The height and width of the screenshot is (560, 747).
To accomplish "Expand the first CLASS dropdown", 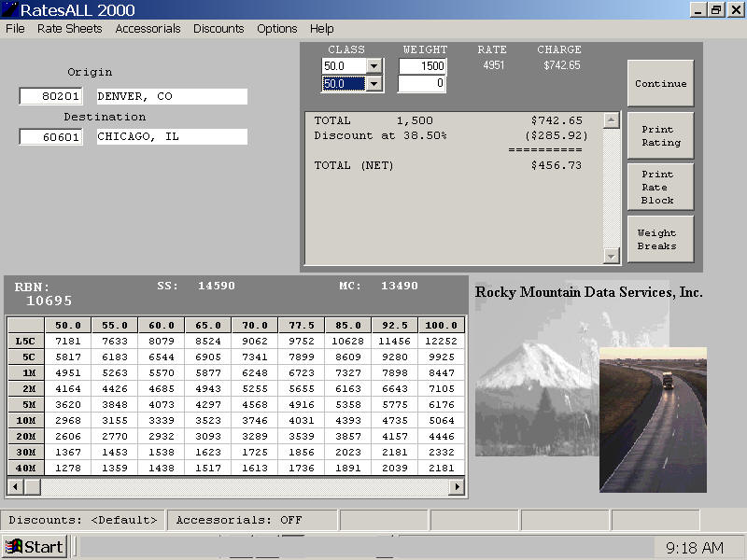I will tap(374, 66).
